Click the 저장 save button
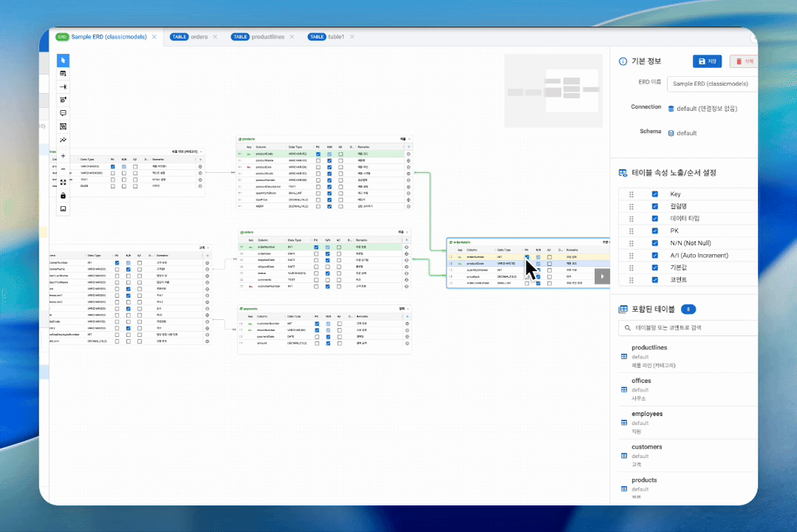797x532 pixels. [x=707, y=61]
